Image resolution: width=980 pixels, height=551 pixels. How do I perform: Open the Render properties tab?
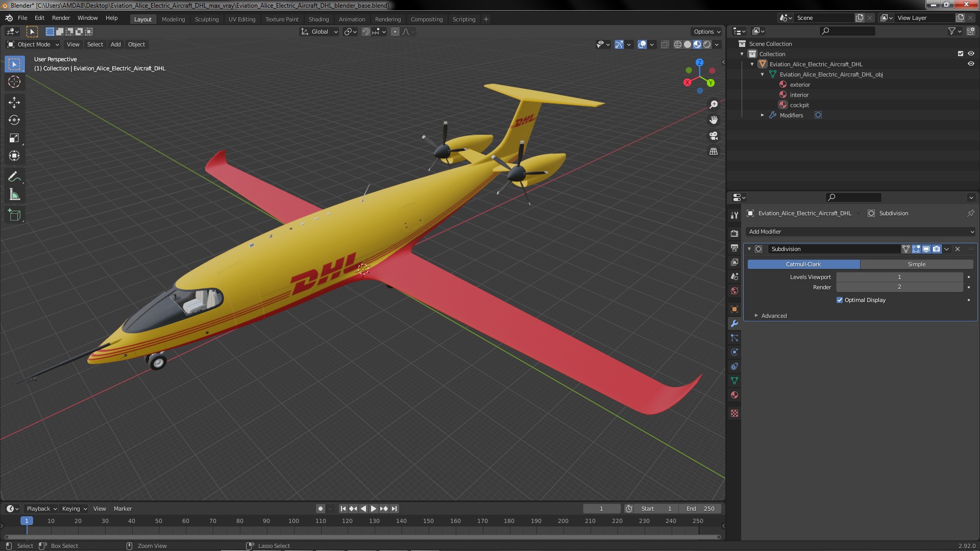pyautogui.click(x=734, y=233)
